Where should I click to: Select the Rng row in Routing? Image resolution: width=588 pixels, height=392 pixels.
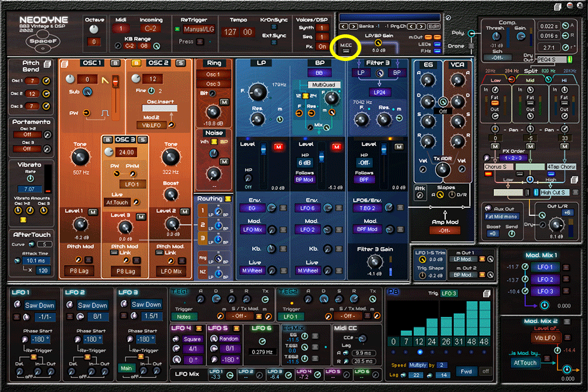(x=203, y=258)
